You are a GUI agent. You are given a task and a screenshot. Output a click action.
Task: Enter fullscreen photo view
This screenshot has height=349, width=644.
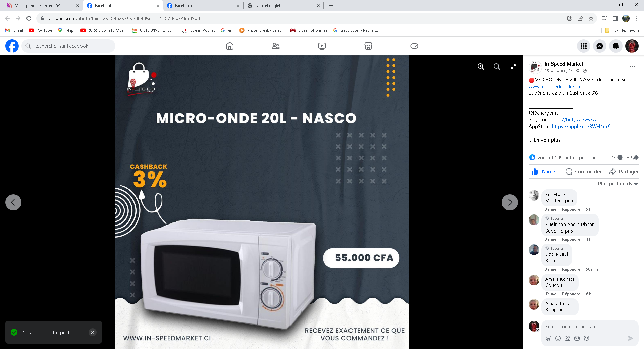513,67
